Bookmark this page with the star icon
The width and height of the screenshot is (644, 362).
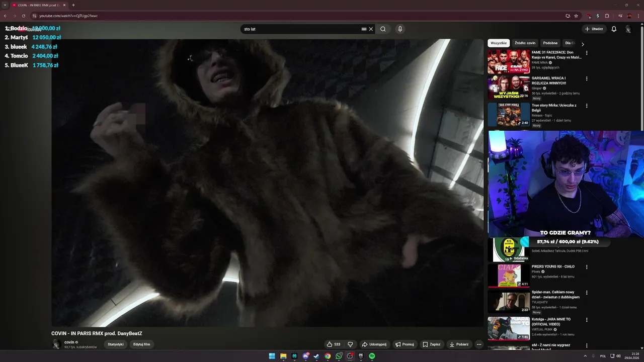coord(576,16)
